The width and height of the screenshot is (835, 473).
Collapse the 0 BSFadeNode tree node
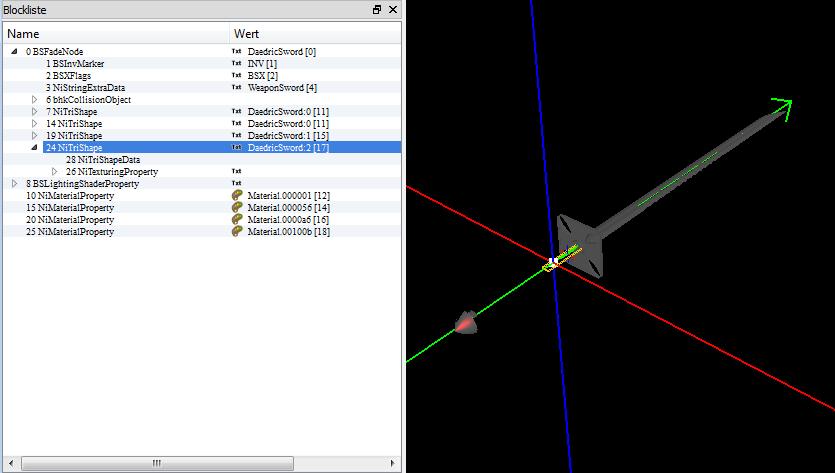(x=14, y=52)
